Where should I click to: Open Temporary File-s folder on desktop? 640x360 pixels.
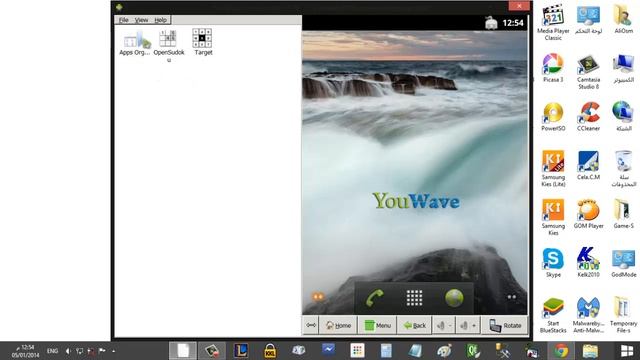(x=623, y=315)
